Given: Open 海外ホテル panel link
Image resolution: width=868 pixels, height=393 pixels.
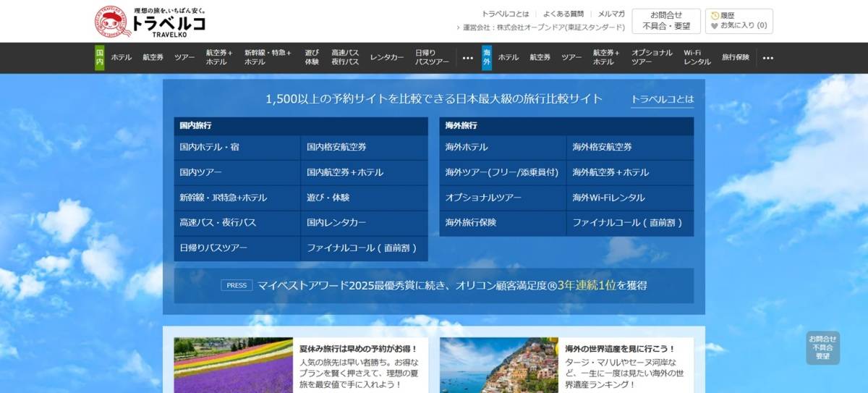Looking at the screenshot, I should click(x=503, y=147).
